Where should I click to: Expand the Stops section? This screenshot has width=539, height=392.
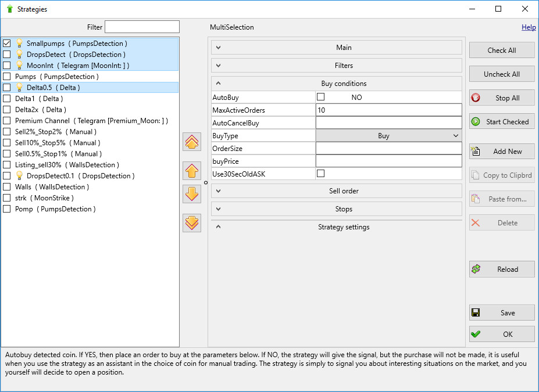(x=337, y=208)
